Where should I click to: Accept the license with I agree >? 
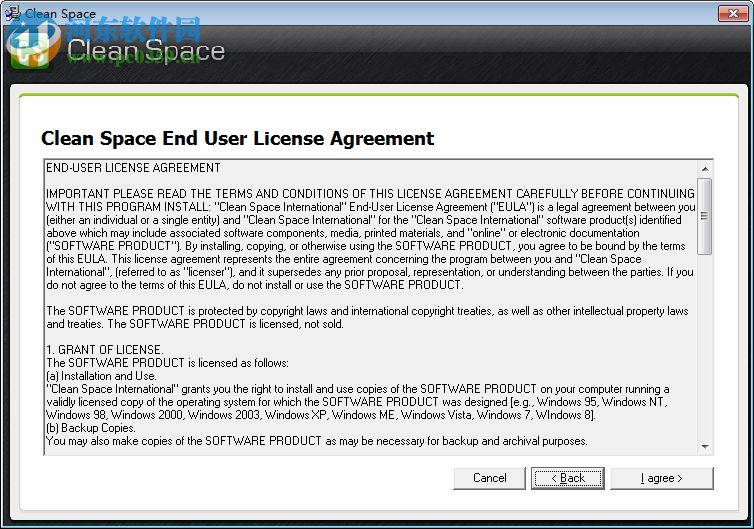(662, 478)
